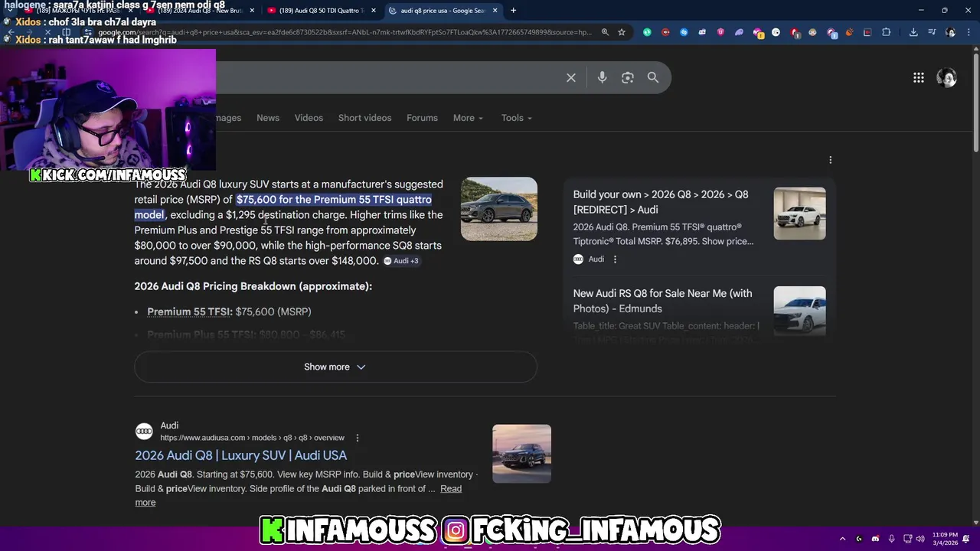Screen dimensions: 980x551
Task: Close the audi q8 price usa tab
Action: coord(495,10)
